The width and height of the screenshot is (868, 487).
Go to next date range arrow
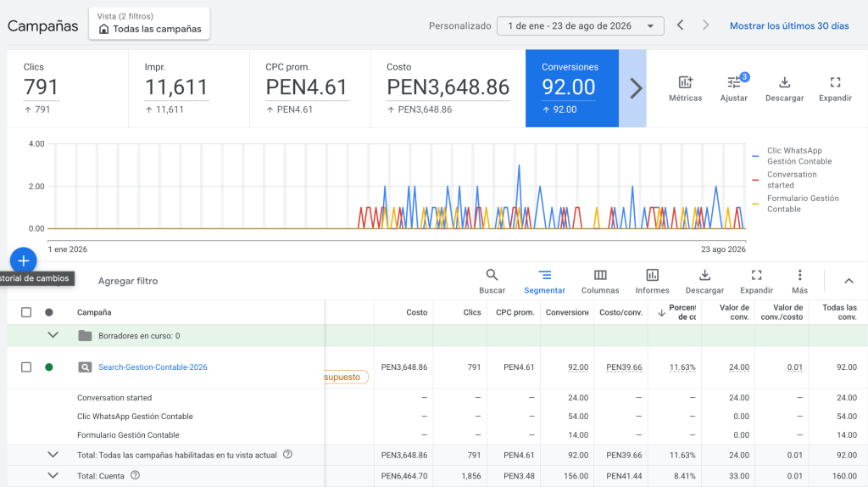coord(705,25)
